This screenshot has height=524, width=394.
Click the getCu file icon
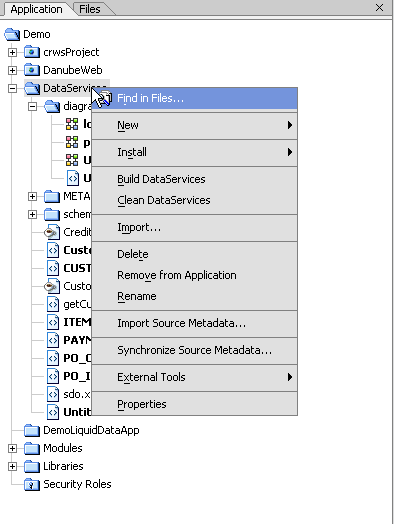tap(53, 304)
